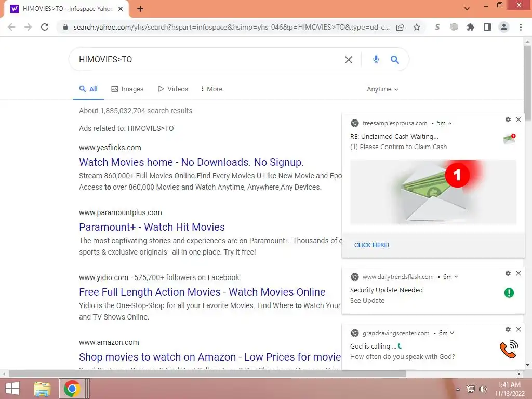Click www.yidio.com URL text

pyautogui.click(x=103, y=277)
